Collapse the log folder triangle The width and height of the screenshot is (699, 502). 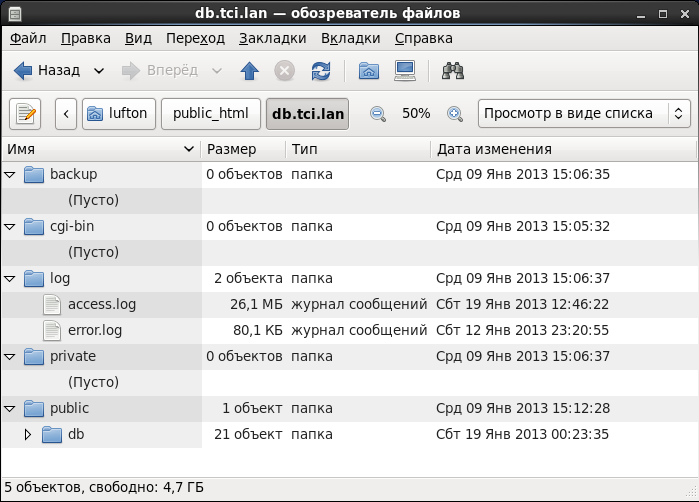(10, 279)
